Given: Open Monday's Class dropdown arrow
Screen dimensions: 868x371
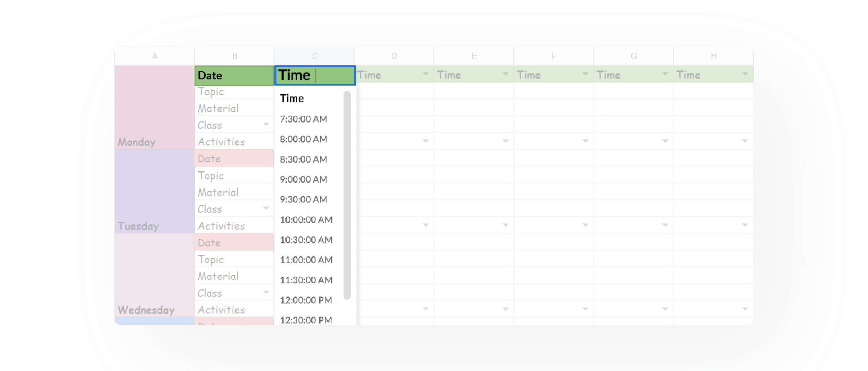Looking at the screenshot, I should point(266,125).
